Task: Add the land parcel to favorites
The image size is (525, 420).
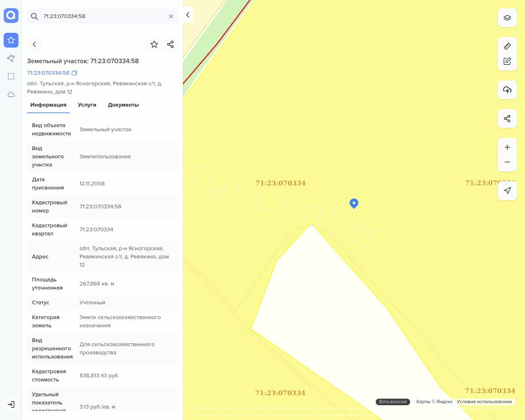Action: [154, 44]
